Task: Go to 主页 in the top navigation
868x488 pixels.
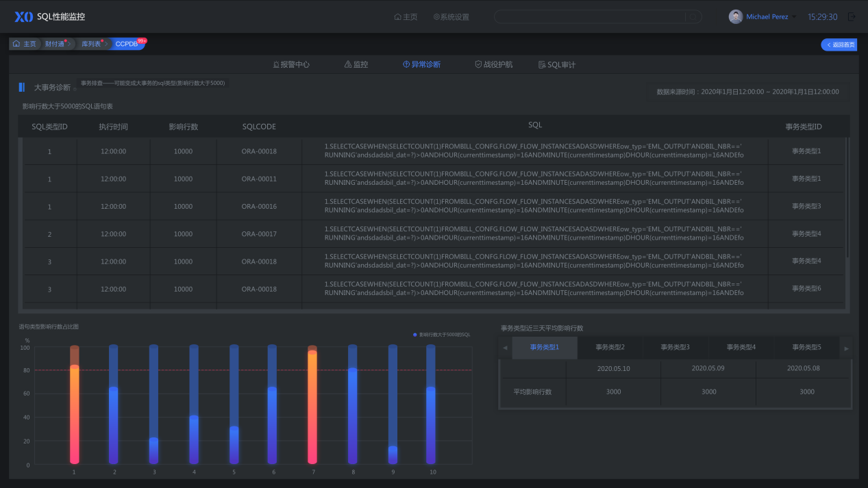Action: point(406,17)
